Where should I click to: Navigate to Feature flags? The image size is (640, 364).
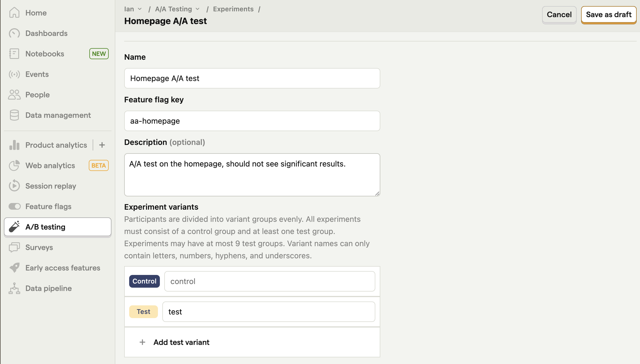[x=58, y=206]
